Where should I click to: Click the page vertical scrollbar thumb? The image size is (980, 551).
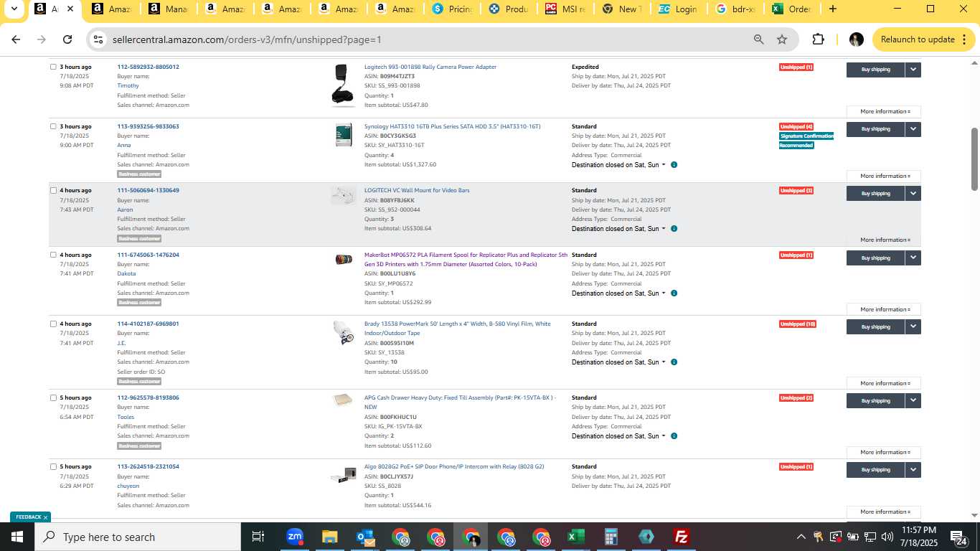coord(974,159)
